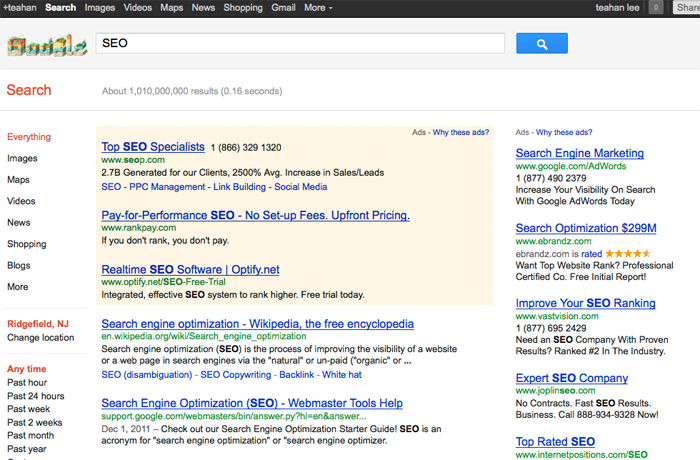The image size is (700, 460).
Task: Select Search in the top bar
Action: (x=60, y=8)
